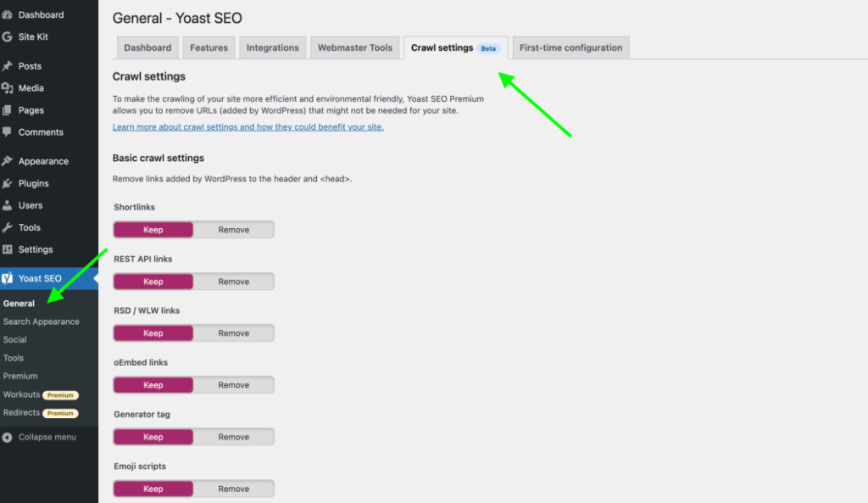Click the Comments speech bubble icon
The image size is (868, 503).
pos(7,131)
